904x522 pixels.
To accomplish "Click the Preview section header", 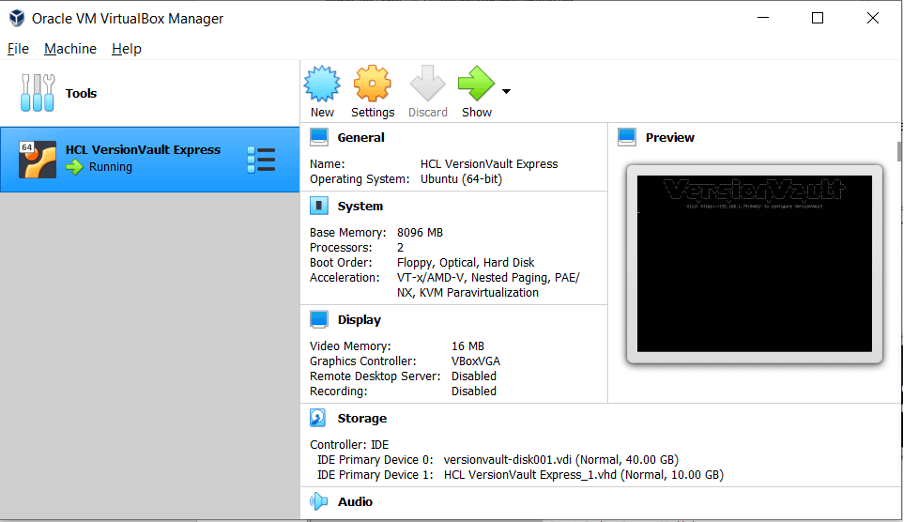I will pyautogui.click(x=670, y=137).
